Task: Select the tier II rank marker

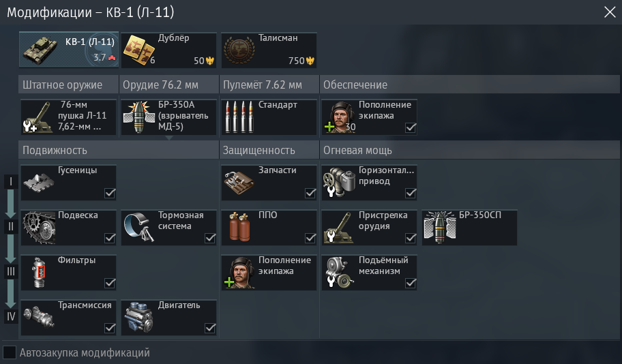Action: [11, 226]
